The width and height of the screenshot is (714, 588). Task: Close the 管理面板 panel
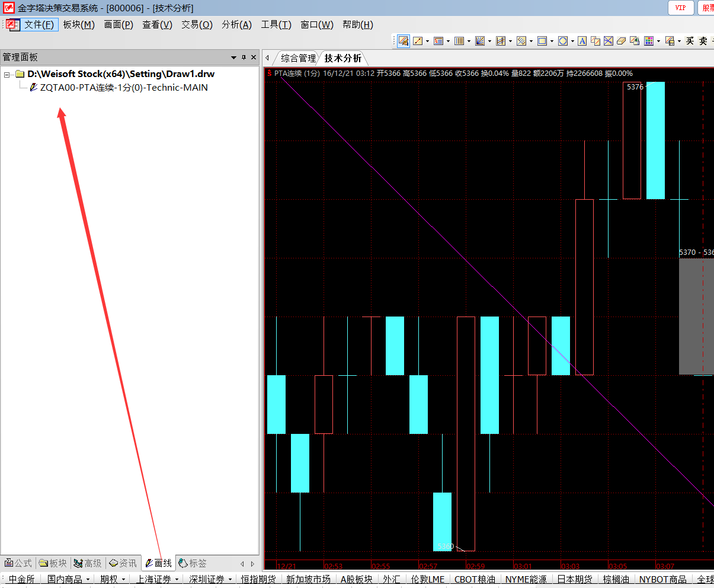(254, 57)
